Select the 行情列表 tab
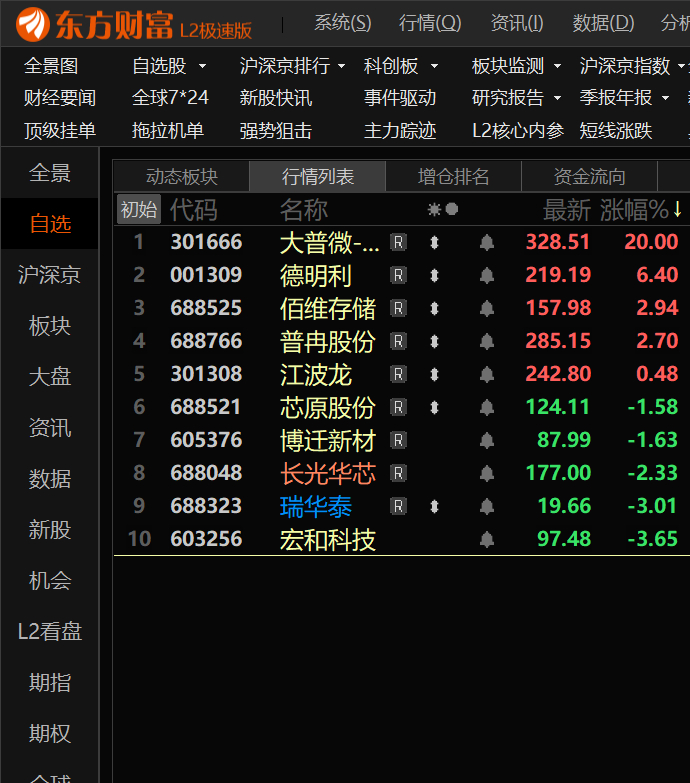This screenshot has width=690, height=783. (x=318, y=176)
